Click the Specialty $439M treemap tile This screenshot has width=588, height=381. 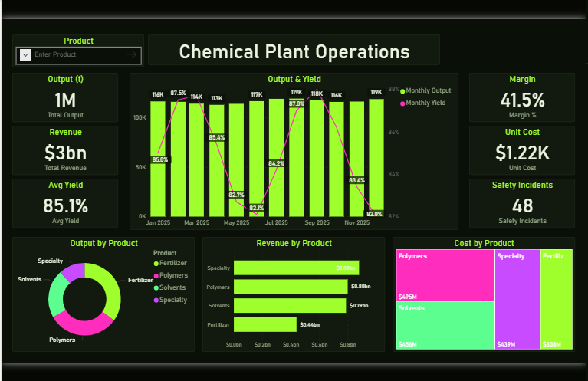click(x=517, y=299)
